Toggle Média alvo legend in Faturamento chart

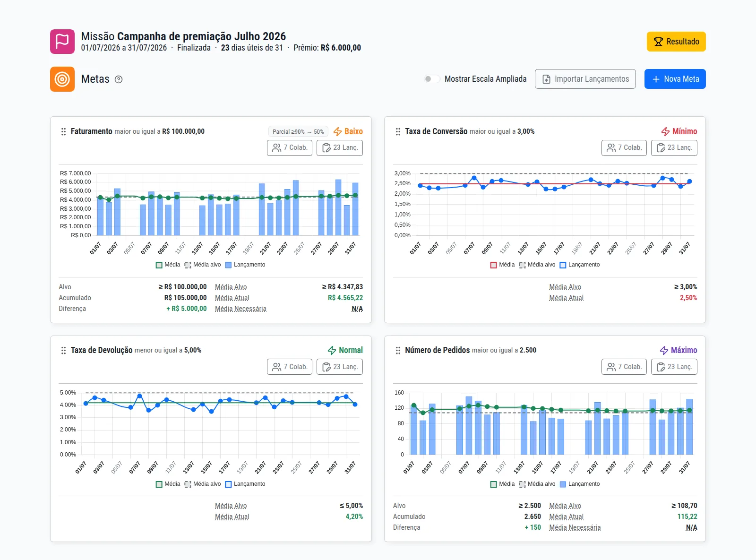pyautogui.click(x=203, y=265)
